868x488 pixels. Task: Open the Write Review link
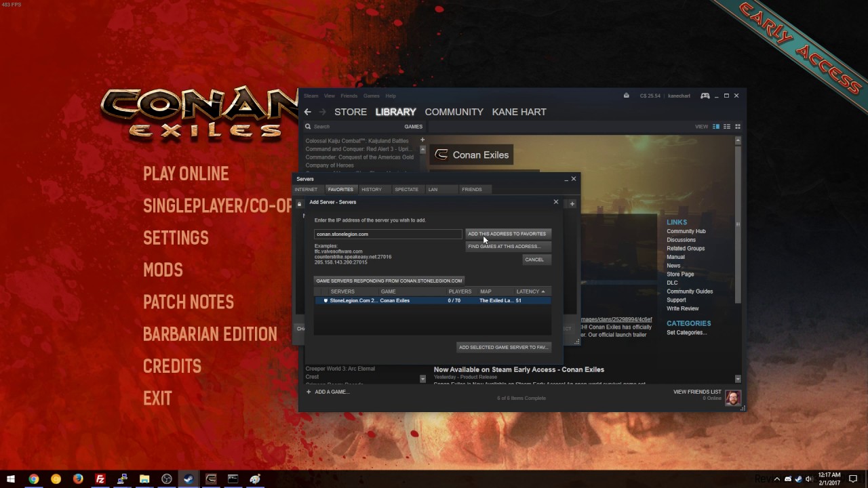(x=683, y=308)
